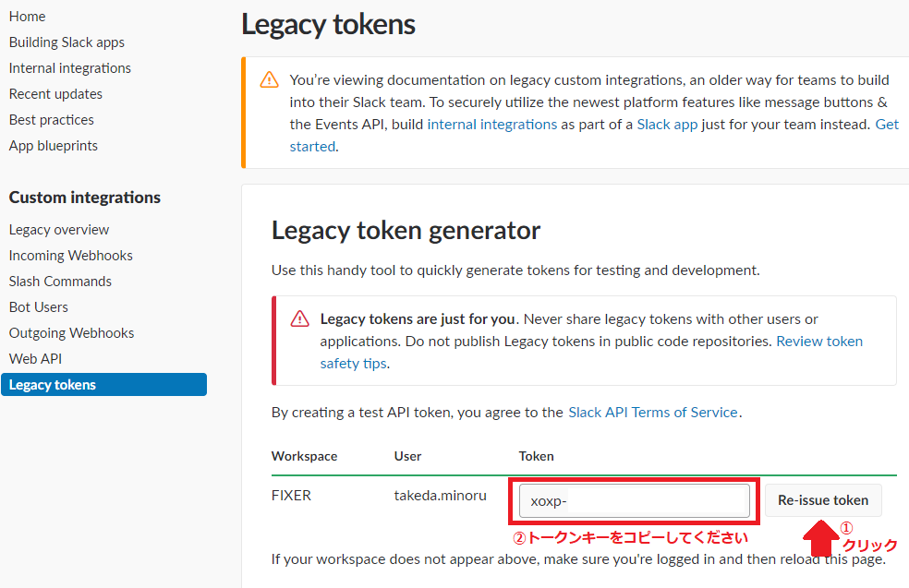Viewport: 909px width, 588px height.
Task: Select the highlighted Legacy tokens item
Action: pos(103,385)
